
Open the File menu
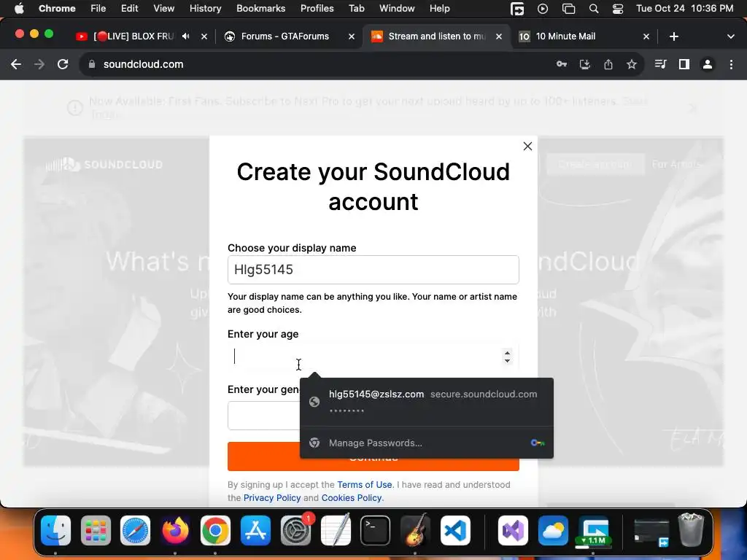pyautogui.click(x=98, y=9)
